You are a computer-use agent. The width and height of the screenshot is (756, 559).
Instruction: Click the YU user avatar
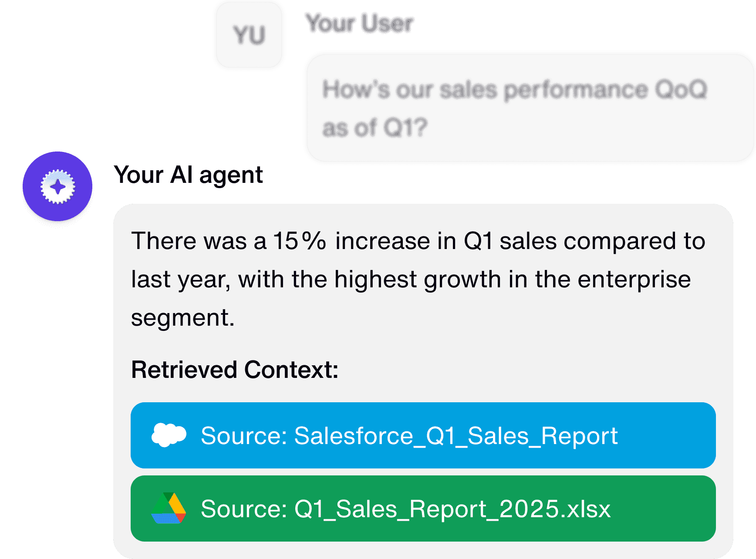click(249, 35)
